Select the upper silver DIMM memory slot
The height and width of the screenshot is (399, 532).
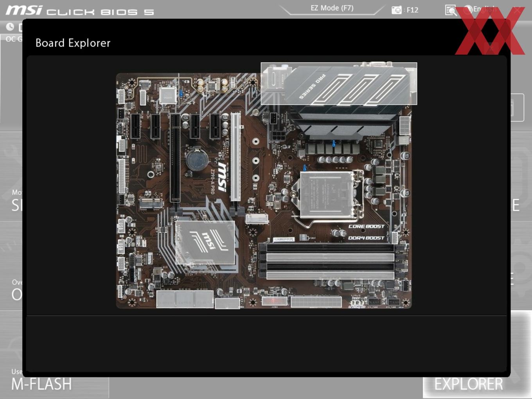point(331,257)
